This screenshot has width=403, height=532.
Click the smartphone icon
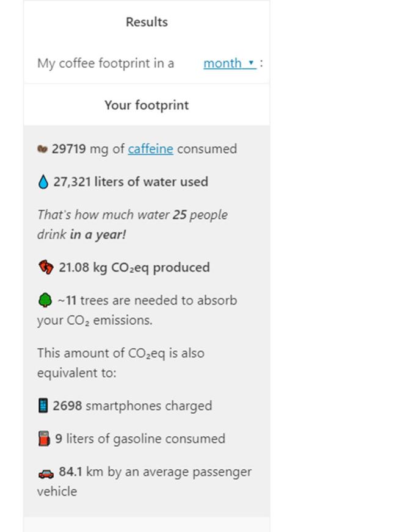pyautogui.click(x=43, y=406)
